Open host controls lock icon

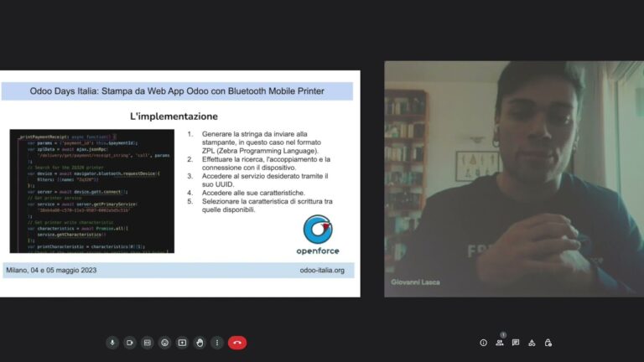coord(548,343)
